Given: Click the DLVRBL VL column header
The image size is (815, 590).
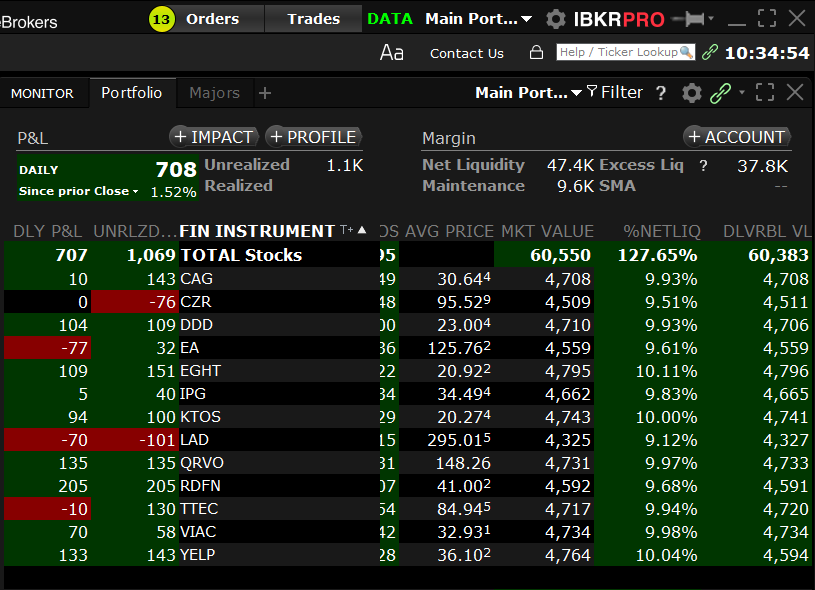Looking at the screenshot, I should point(767,231).
